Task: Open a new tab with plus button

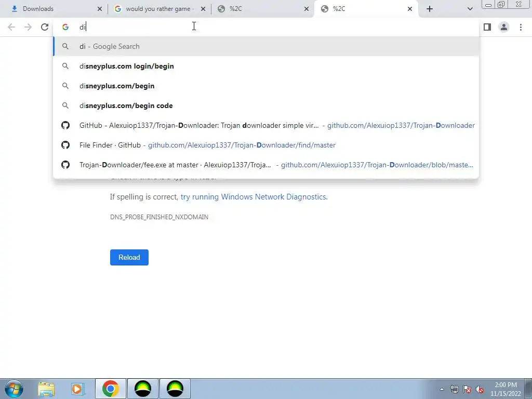Action: 430,9
